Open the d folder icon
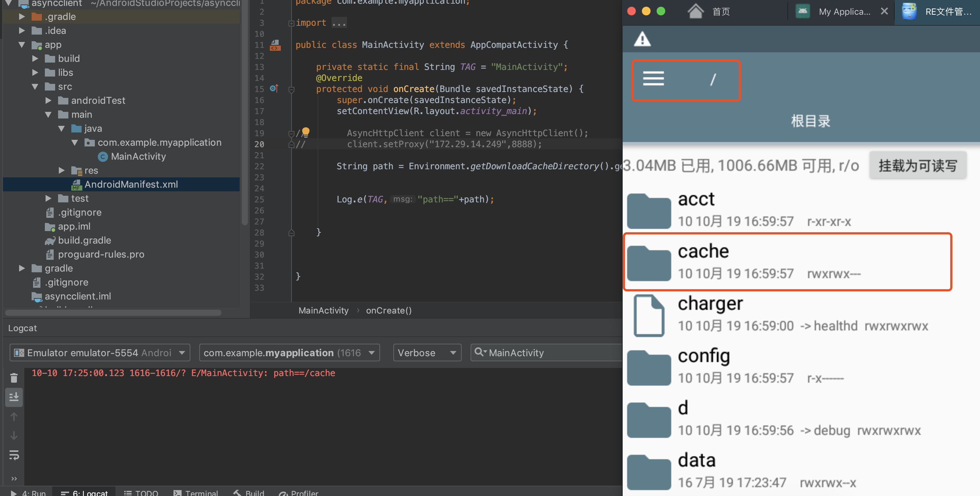 click(x=649, y=420)
